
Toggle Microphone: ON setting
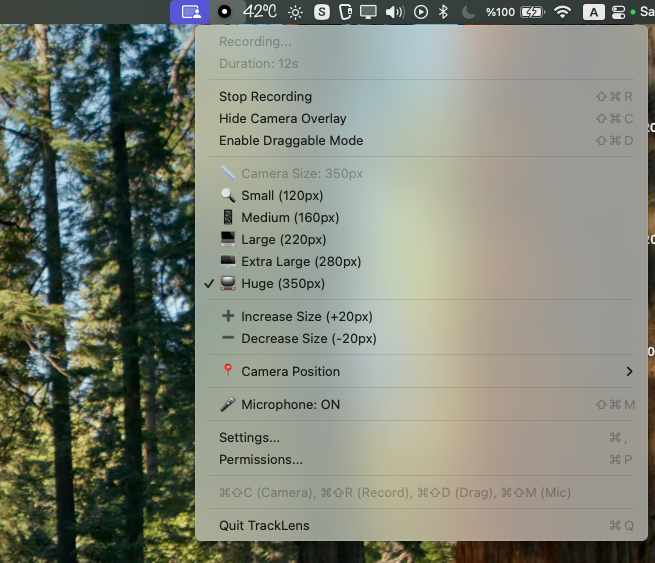(x=290, y=404)
